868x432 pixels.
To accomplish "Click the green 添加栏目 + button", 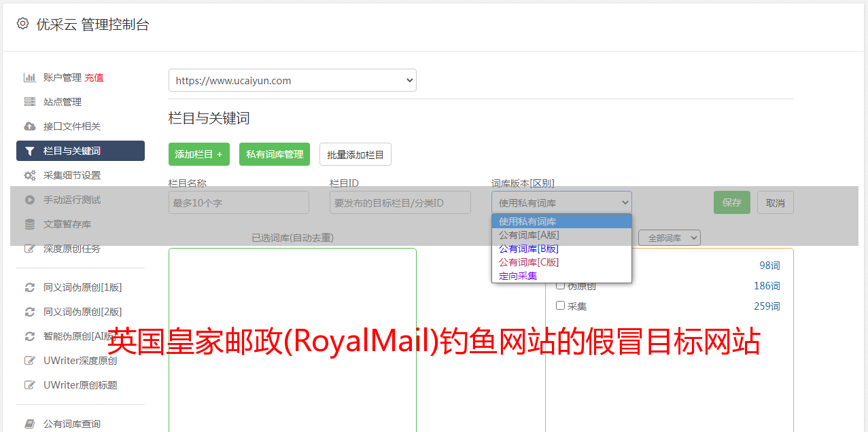I will (x=199, y=154).
